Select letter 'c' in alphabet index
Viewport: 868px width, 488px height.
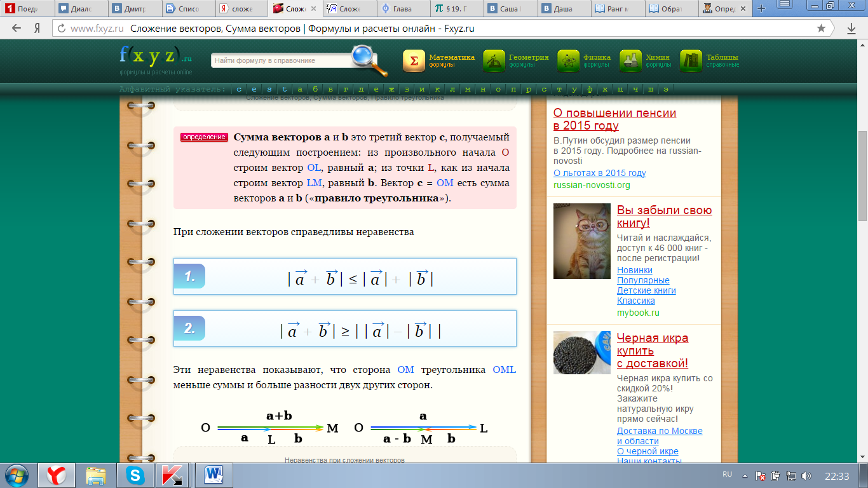point(238,89)
